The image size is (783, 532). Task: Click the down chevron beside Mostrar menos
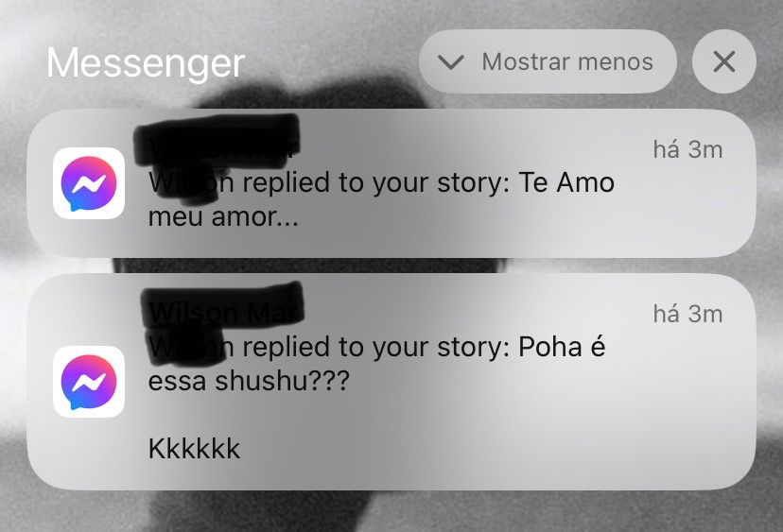click(451, 61)
